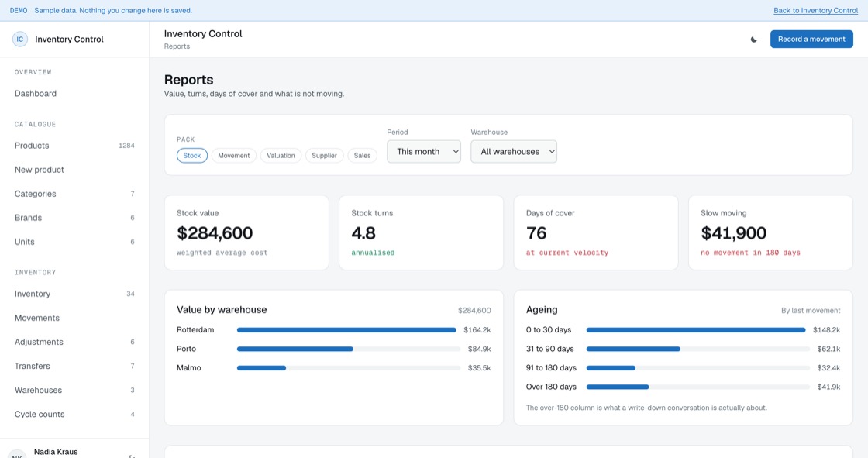
Task: Click the "no movement in 180 days" note
Action: point(750,253)
